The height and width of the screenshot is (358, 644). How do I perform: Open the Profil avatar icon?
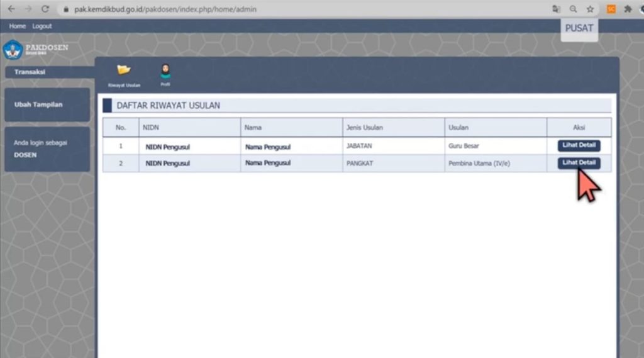tap(165, 72)
